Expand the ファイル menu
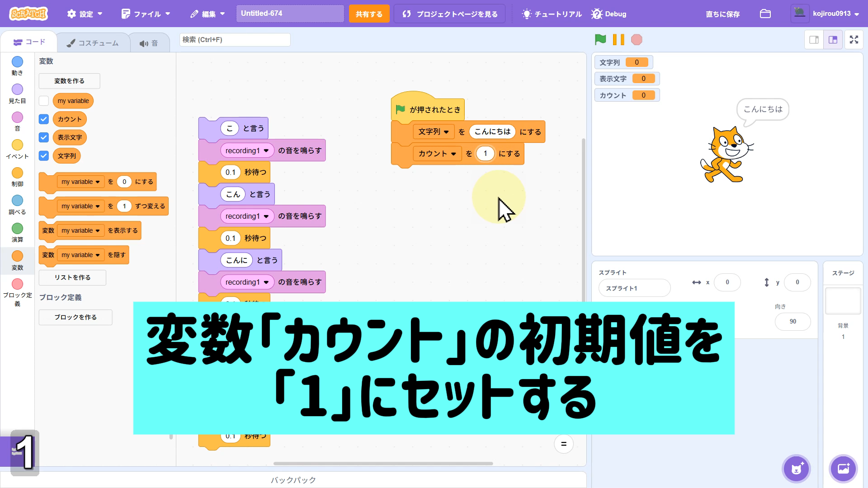Viewport: 868px width, 488px height. pyautogui.click(x=146, y=14)
